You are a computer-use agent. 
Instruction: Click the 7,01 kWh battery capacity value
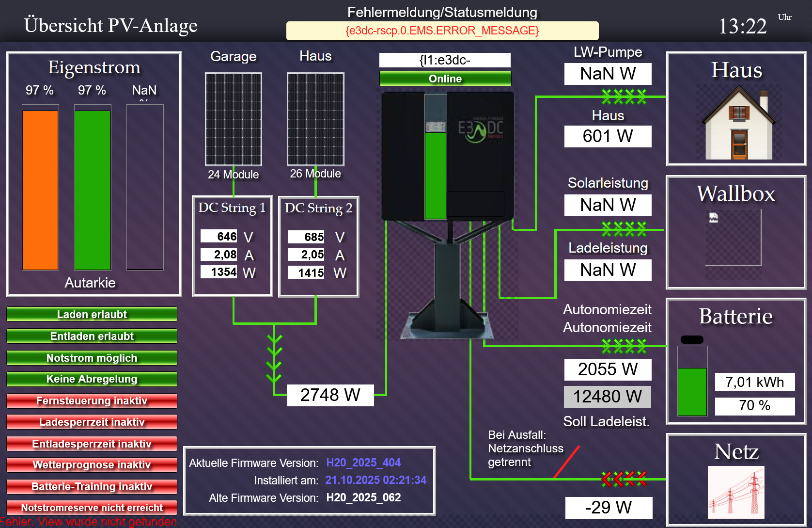(755, 382)
